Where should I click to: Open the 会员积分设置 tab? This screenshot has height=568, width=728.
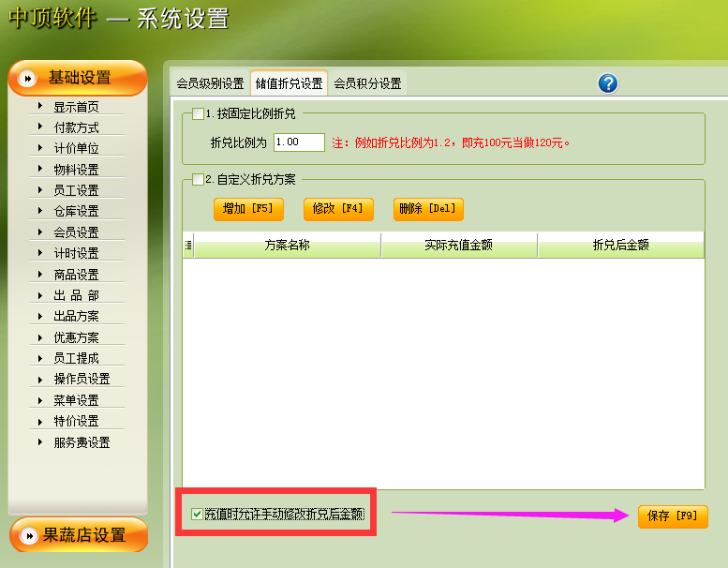tap(367, 83)
